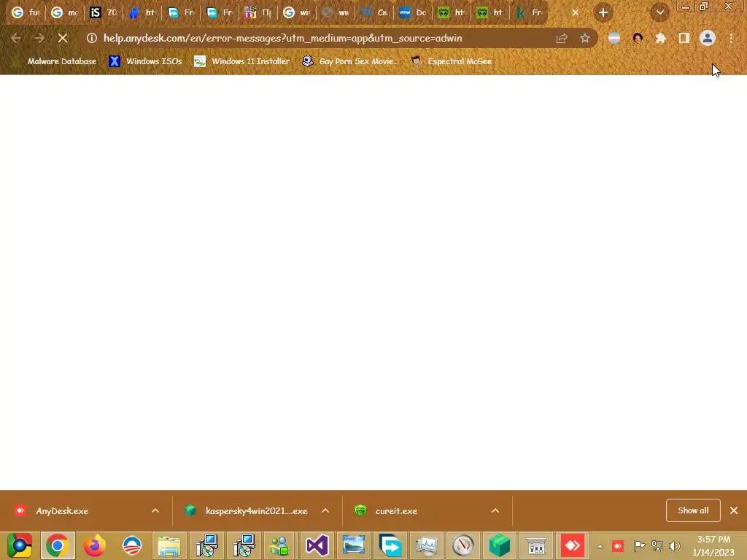Open the blue arrow remote app icon
The width and height of the screenshot is (747, 560).
pos(391,545)
